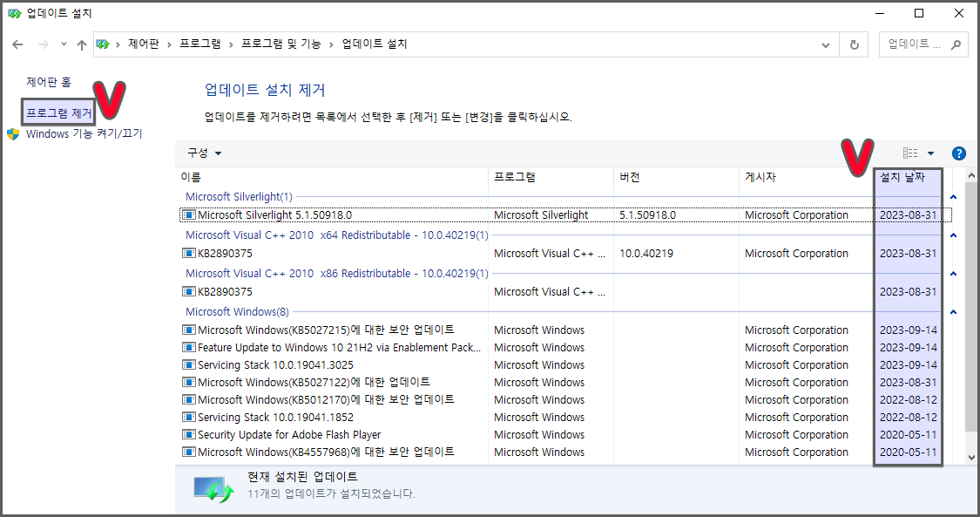Click the icon beside Feature Update to Windows 10 21H2
This screenshot has width=980, height=517.
pos(188,348)
